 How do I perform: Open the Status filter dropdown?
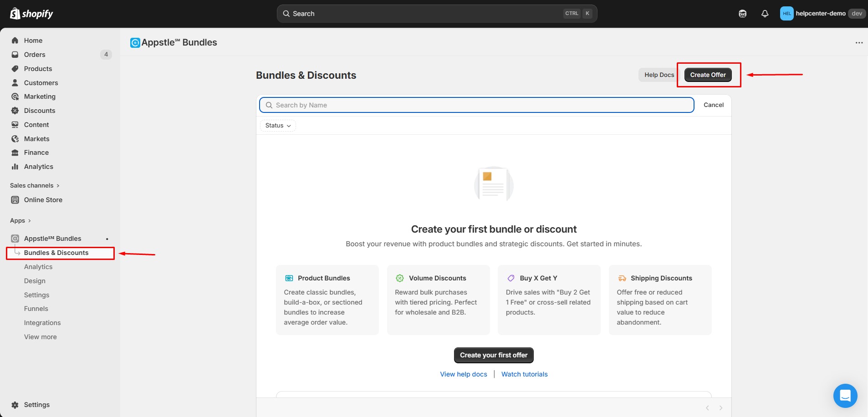(277, 125)
